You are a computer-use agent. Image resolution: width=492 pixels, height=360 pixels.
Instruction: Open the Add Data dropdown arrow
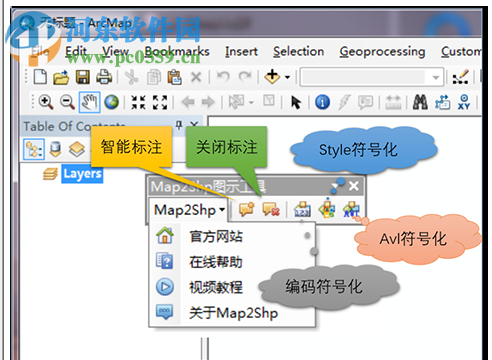287,78
